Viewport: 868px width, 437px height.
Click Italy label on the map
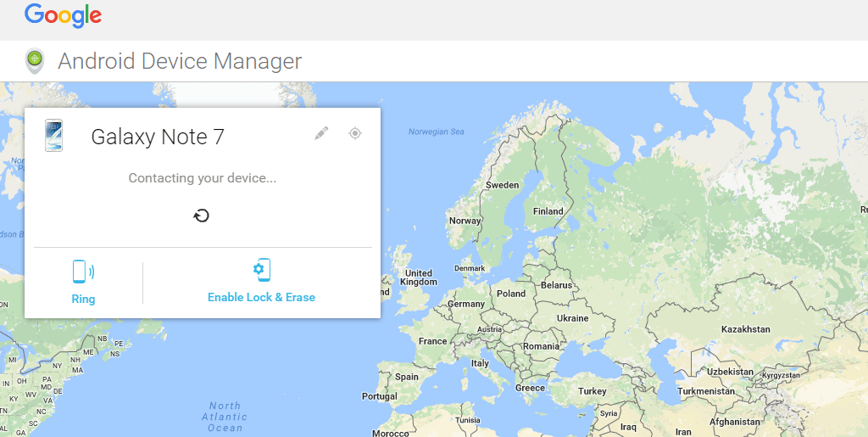coord(480,363)
